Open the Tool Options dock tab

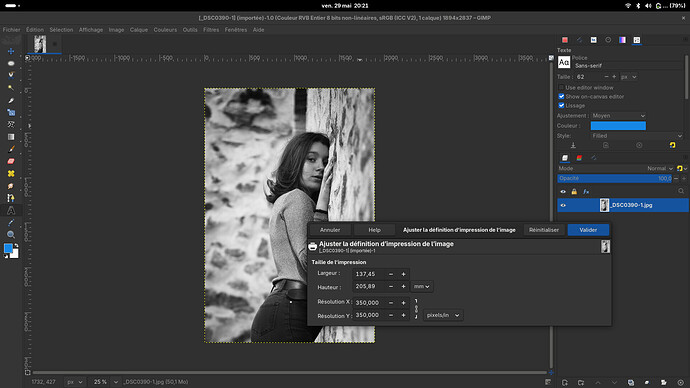pos(637,40)
